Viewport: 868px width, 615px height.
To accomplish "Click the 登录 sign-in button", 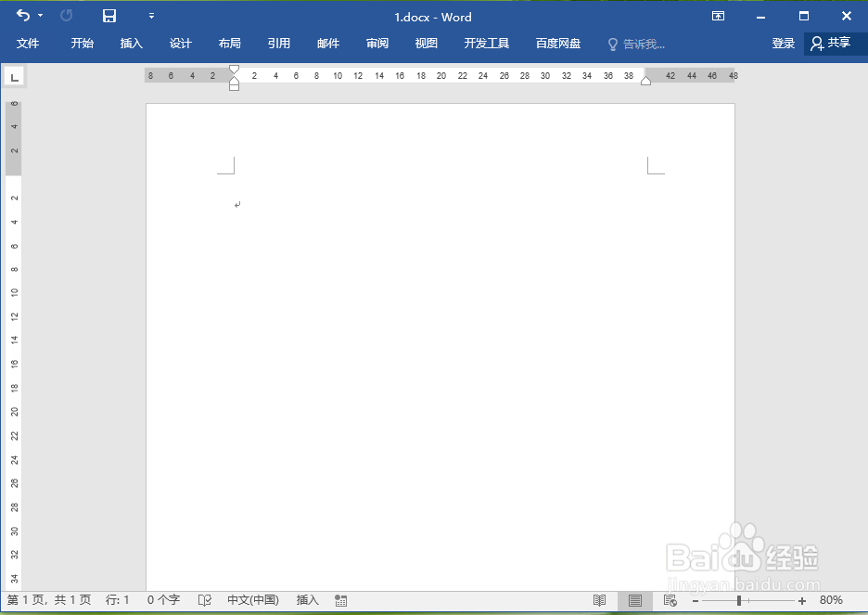I will [783, 43].
